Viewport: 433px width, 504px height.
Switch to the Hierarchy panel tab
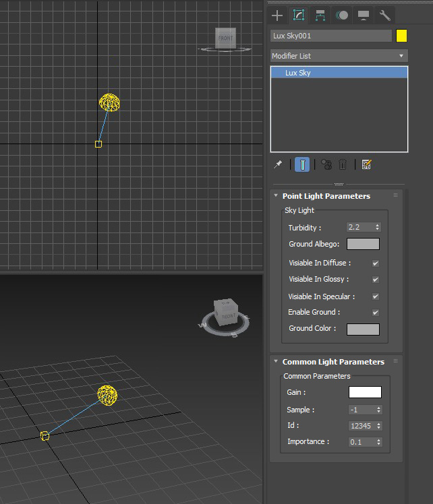coord(320,15)
